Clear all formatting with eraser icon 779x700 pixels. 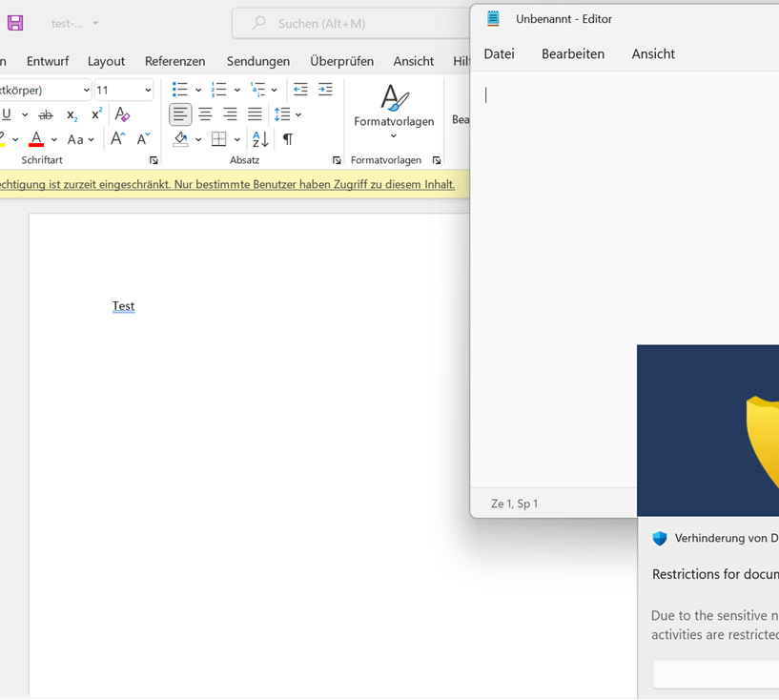(122, 114)
